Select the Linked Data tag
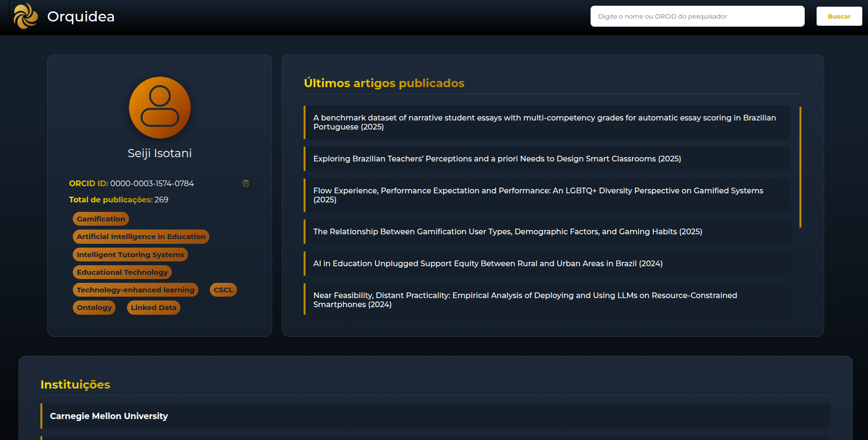Viewport: 868px width, 440px height. [x=154, y=308]
